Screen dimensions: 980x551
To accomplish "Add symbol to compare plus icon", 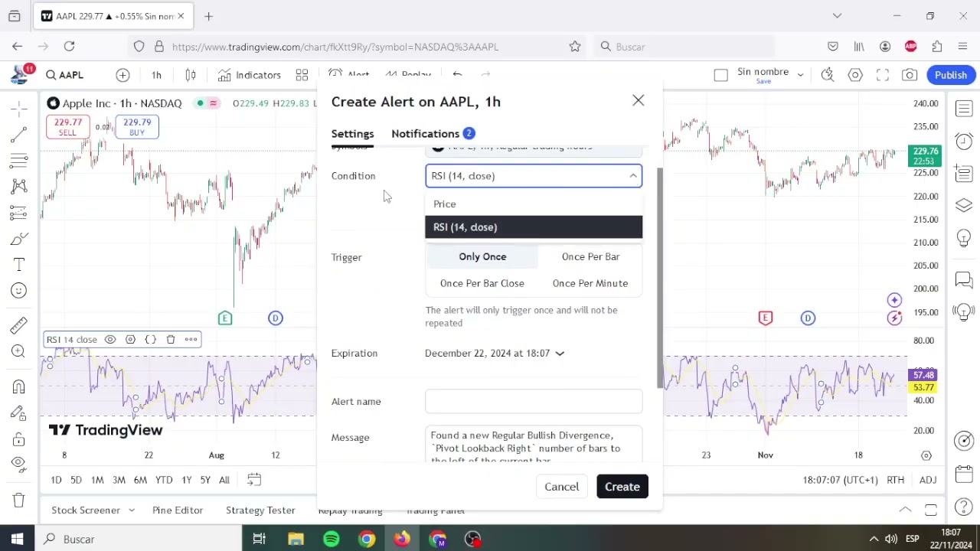I will click(x=122, y=75).
